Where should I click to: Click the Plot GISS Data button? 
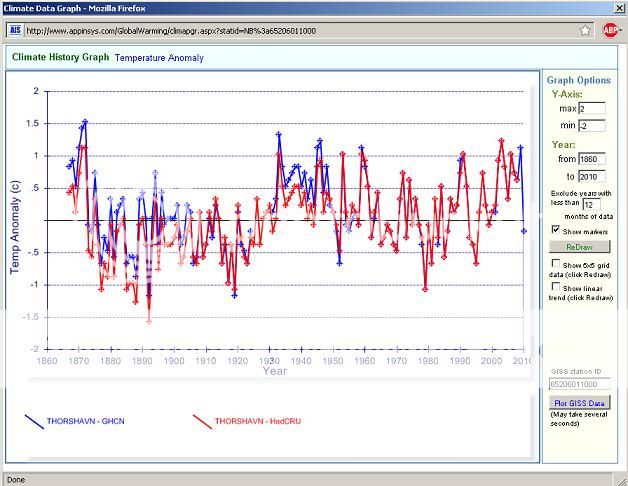point(578,402)
